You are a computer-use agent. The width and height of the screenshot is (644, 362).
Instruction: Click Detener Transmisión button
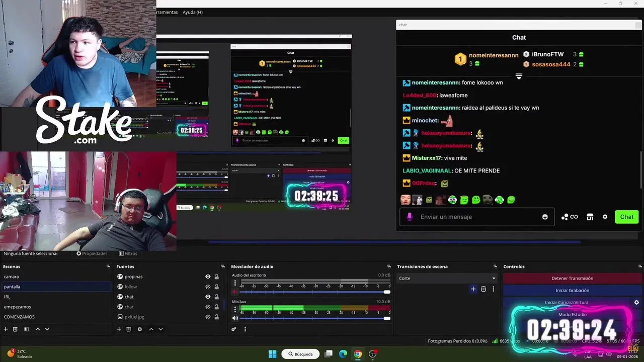572,278
